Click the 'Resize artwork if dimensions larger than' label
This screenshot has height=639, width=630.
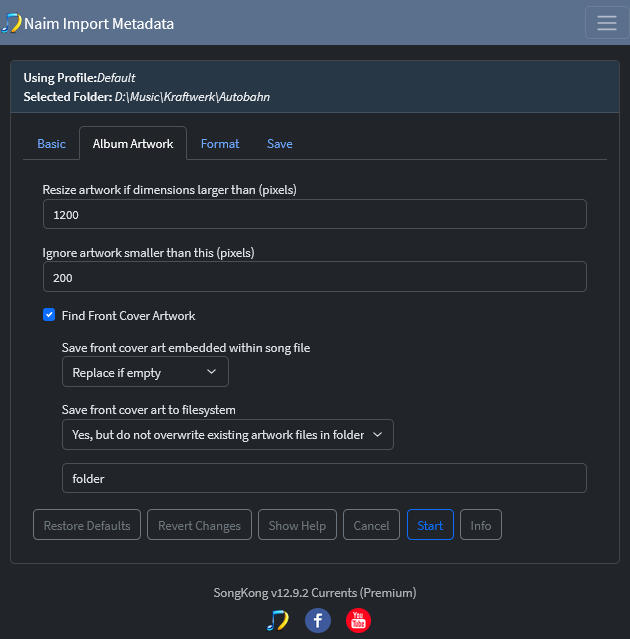pyautogui.click(x=170, y=190)
